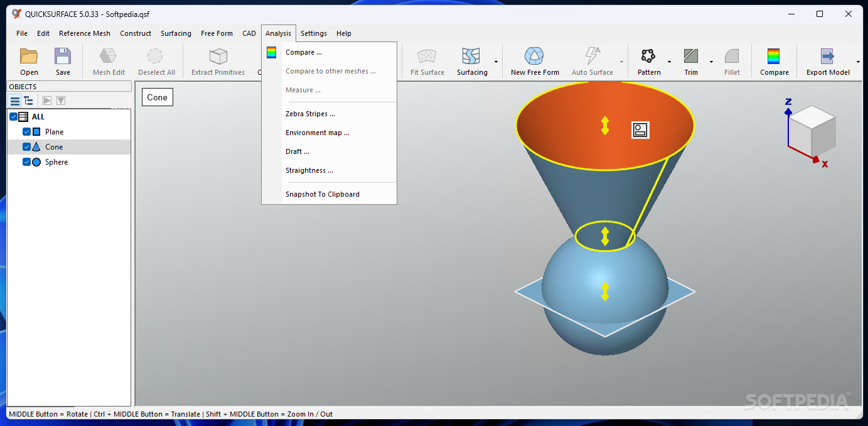Select the ALL row in Objects list
Screen dimensions: 868x426
tap(69, 117)
